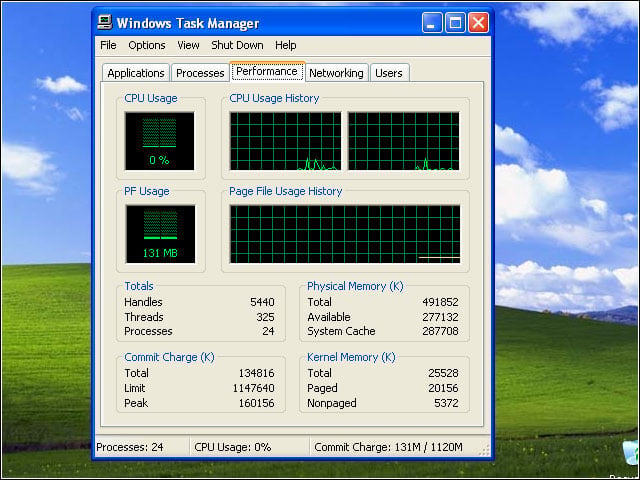
Task: Click Kernel Memory Nonpaged 5372
Action: [446, 403]
